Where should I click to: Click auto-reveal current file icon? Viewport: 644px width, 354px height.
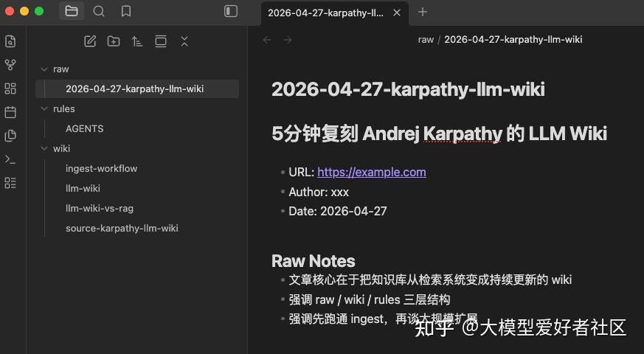[x=161, y=41]
